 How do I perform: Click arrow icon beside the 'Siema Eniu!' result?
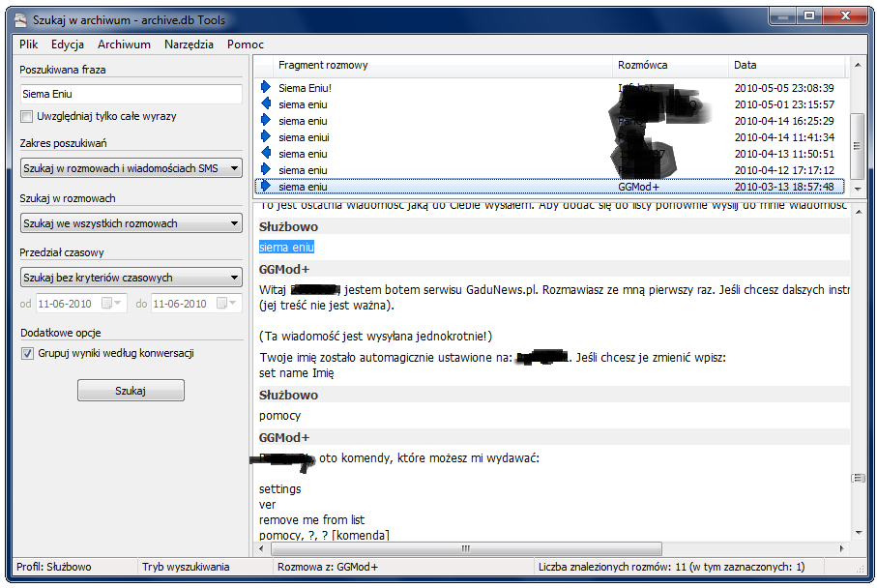tap(266, 88)
